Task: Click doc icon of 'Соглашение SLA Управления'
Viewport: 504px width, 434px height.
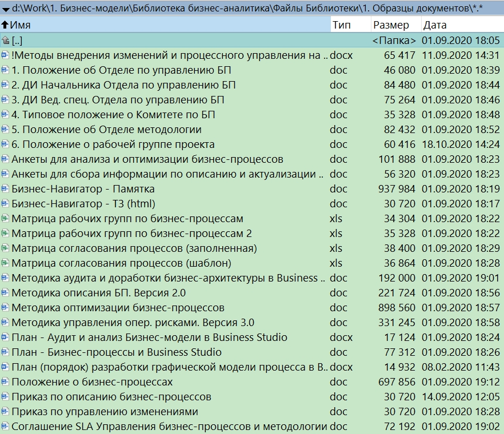Action: click(5, 426)
